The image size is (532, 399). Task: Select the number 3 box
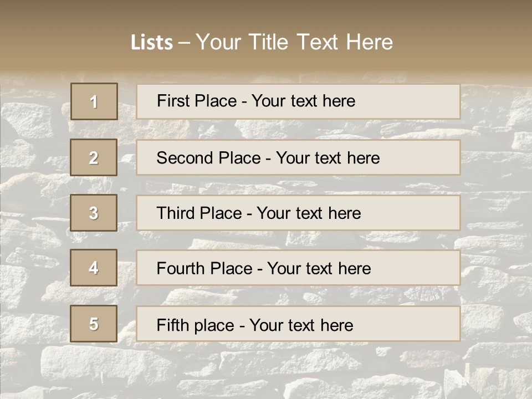94,213
